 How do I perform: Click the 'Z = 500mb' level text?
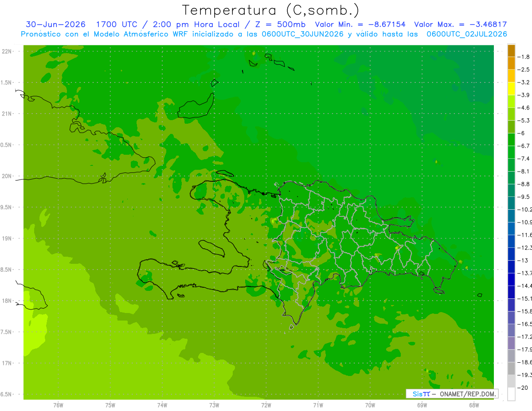279,25
